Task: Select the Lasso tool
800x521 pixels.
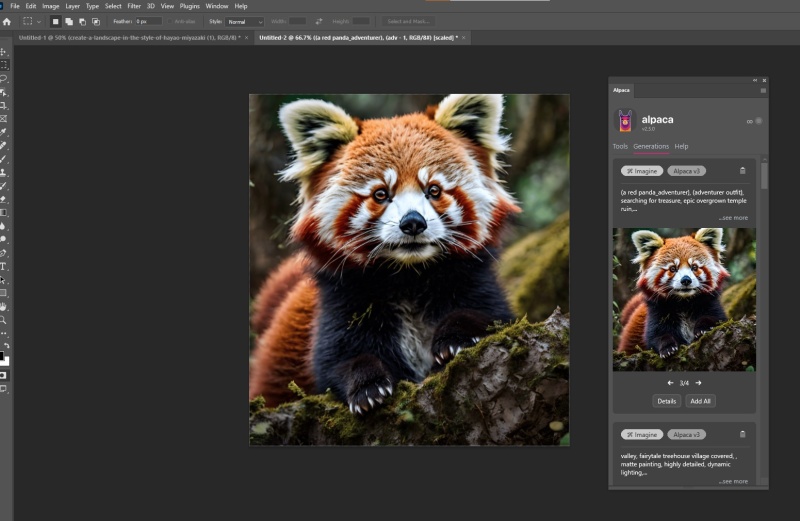Action: (x=4, y=78)
